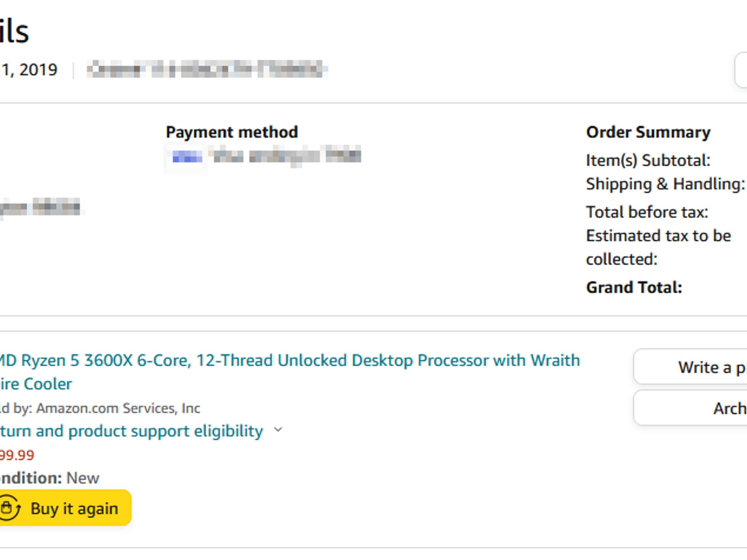The image size is (747, 560).
Task: Click the blurred order number beside the date
Action: point(206,69)
